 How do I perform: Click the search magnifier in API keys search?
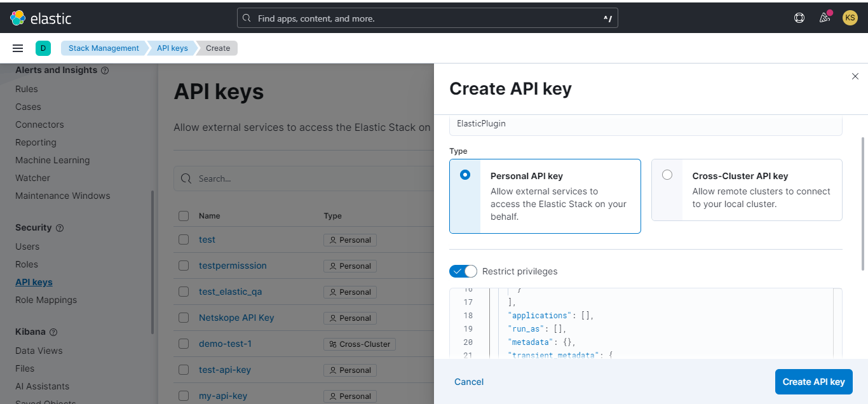point(186,178)
